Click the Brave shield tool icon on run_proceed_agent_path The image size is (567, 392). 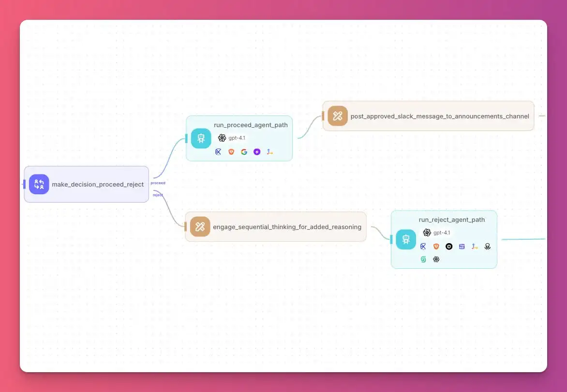tap(231, 151)
